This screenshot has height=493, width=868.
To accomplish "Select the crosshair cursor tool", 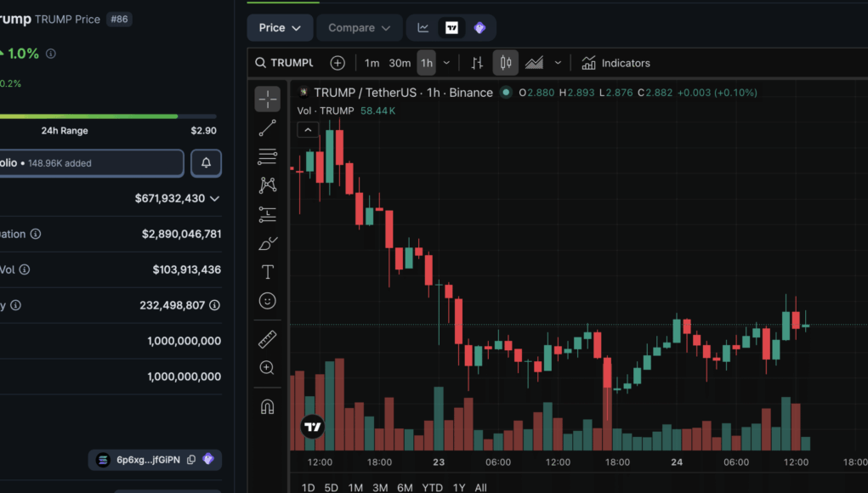I will (267, 99).
